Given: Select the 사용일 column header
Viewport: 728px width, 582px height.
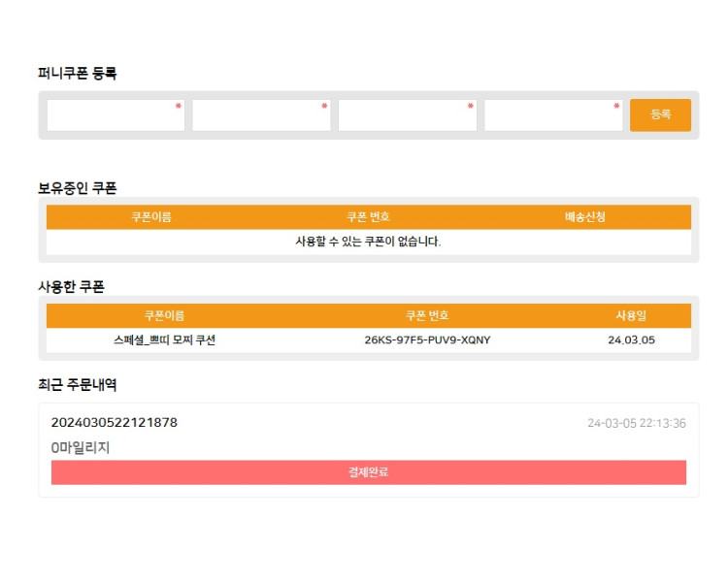Looking at the screenshot, I should click(631, 316).
